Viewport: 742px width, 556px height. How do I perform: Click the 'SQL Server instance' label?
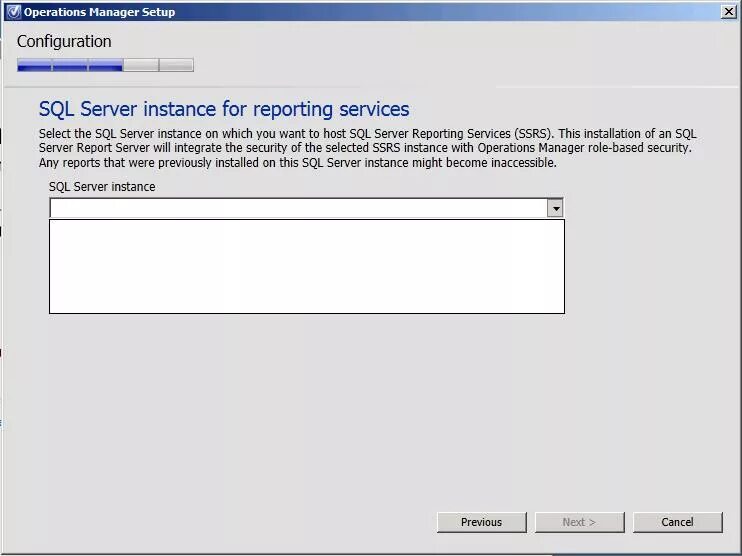pos(102,186)
